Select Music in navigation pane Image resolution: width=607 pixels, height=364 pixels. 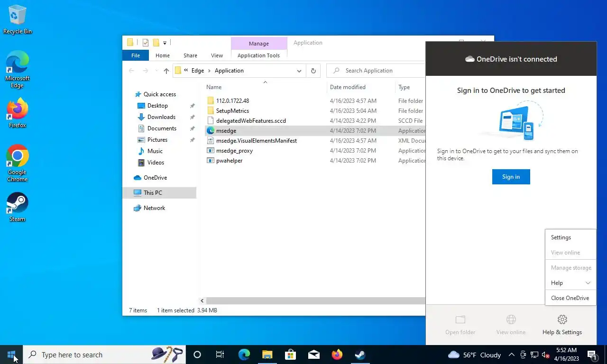pyautogui.click(x=155, y=151)
